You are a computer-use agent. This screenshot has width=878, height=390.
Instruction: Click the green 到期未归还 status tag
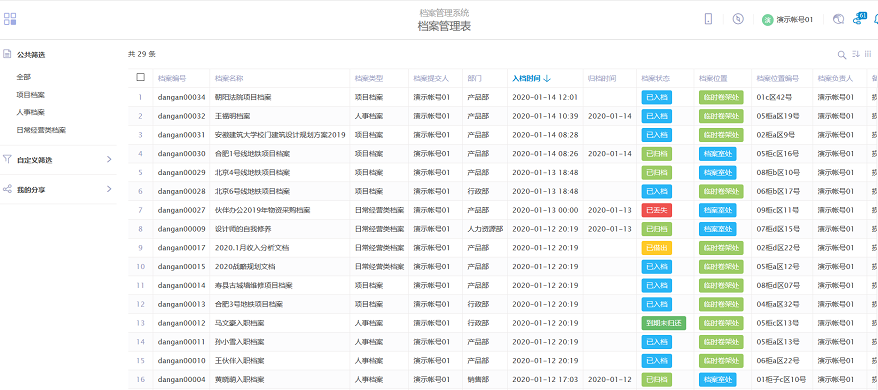[x=664, y=323]
